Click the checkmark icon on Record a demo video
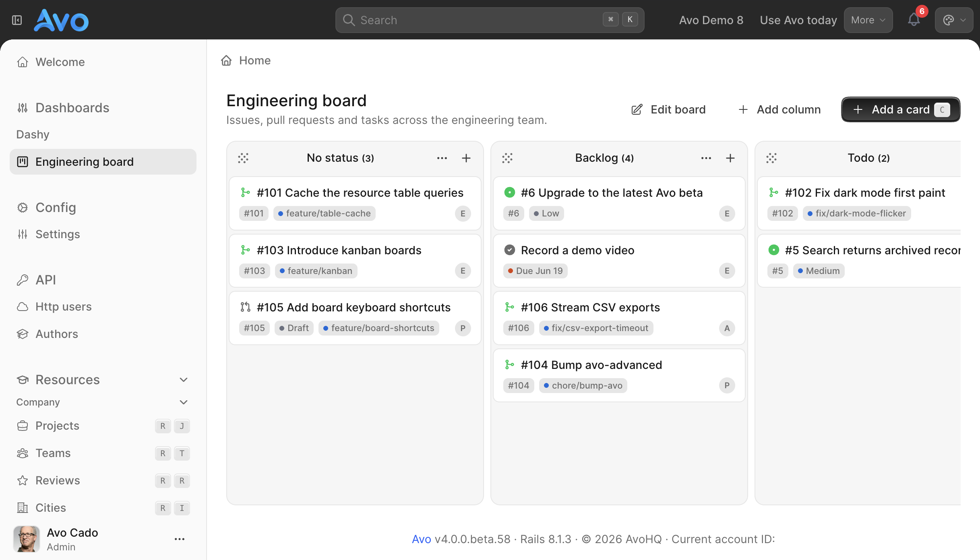The image size is (980, 560). pos(510,250)
